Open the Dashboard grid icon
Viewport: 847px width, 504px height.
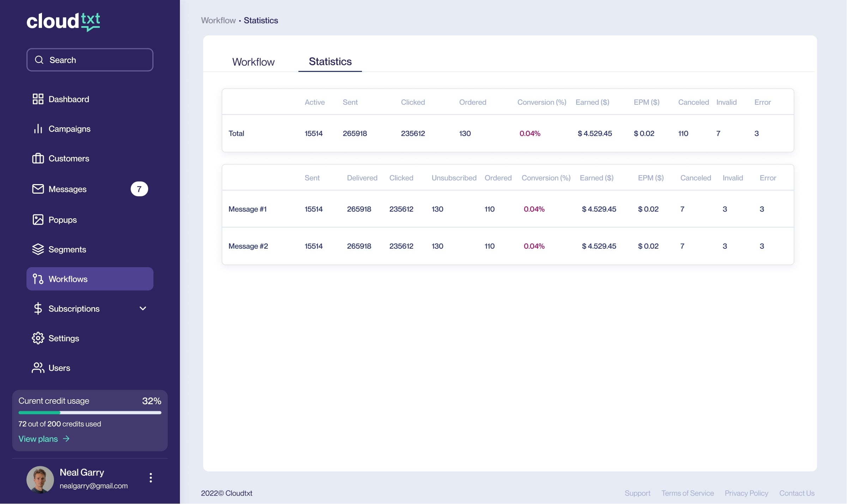pyautogui.click(x=38, y=99)
